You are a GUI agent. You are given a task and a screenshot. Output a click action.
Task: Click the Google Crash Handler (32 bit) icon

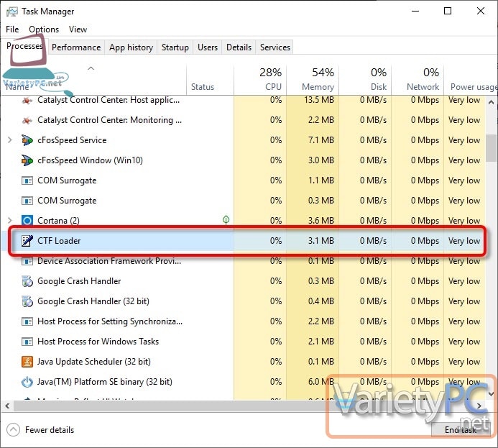(x=27, y=301)
